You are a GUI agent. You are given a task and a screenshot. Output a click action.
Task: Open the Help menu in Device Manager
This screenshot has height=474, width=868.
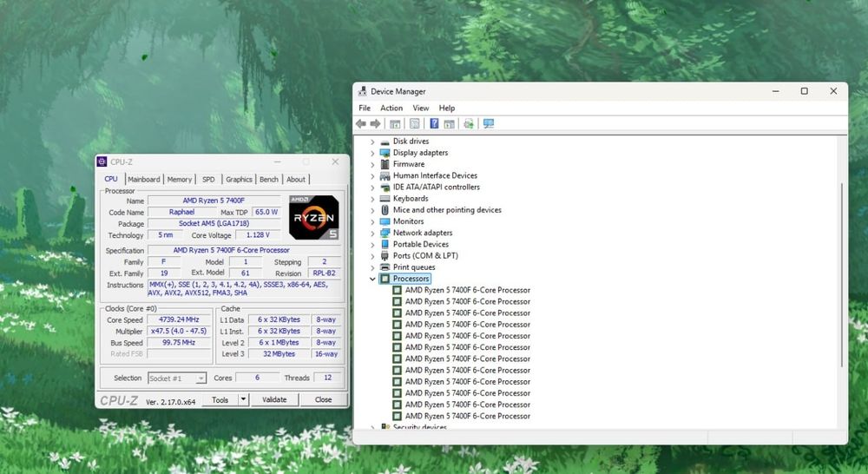(x=447, y=108)
